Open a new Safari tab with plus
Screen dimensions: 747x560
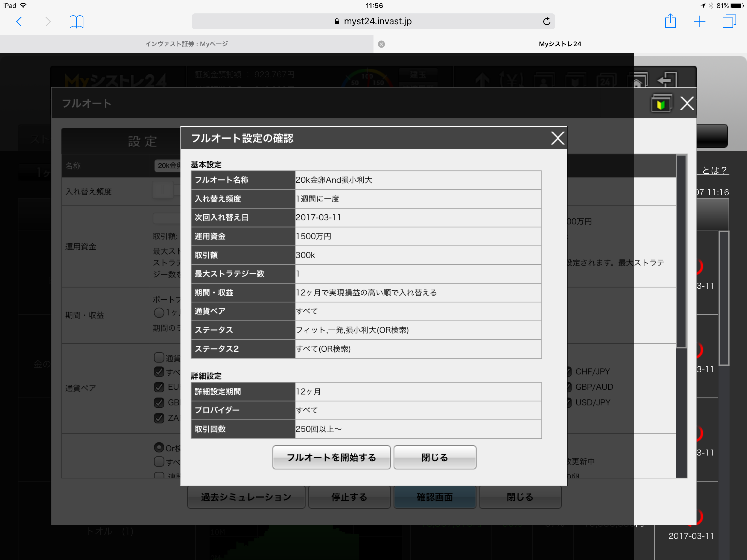[699, 22]
